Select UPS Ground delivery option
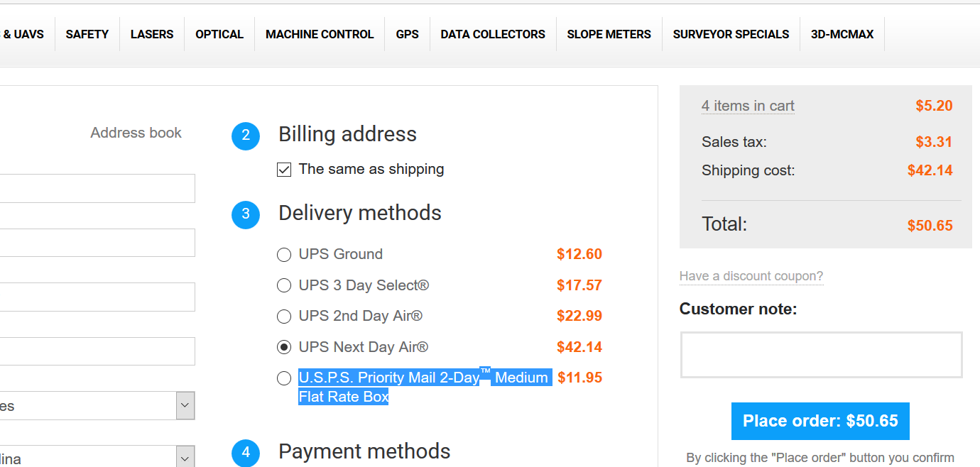This screenshot has width=980, height=467. [x=284, y=255]
